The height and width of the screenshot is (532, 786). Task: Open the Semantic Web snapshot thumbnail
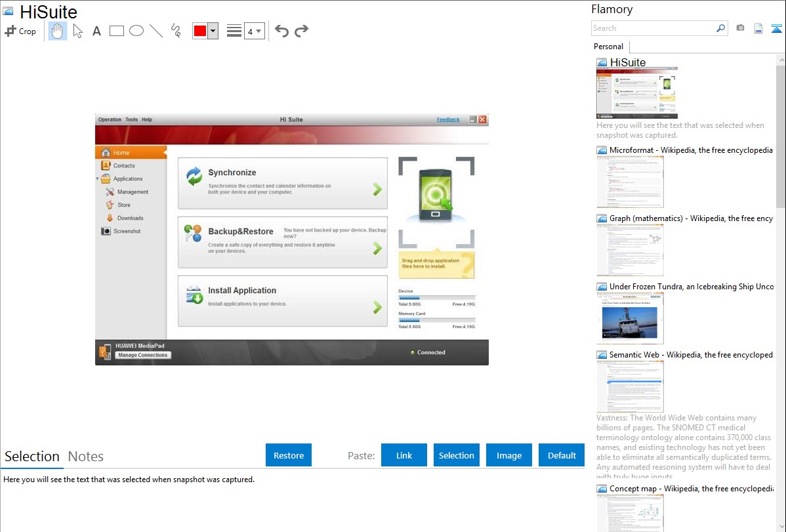tap(630, 386)
